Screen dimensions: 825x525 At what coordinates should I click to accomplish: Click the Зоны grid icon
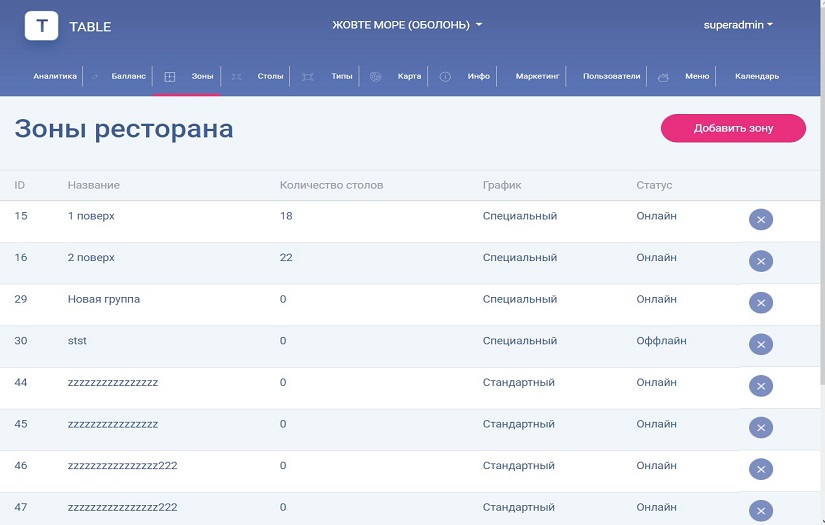pos(169,77)
